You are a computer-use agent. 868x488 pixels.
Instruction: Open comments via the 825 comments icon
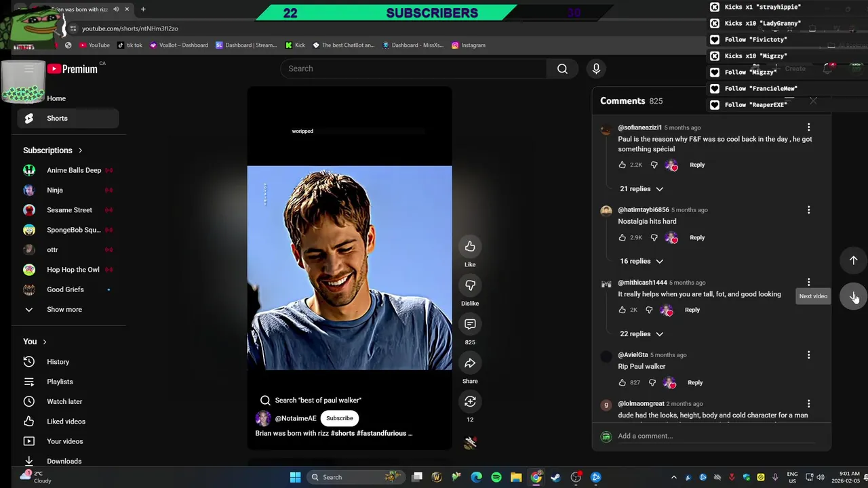coord(470,324)
